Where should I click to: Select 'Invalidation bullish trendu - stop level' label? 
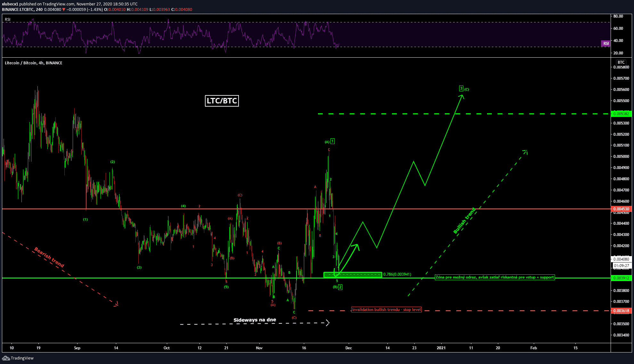point(386,310)
